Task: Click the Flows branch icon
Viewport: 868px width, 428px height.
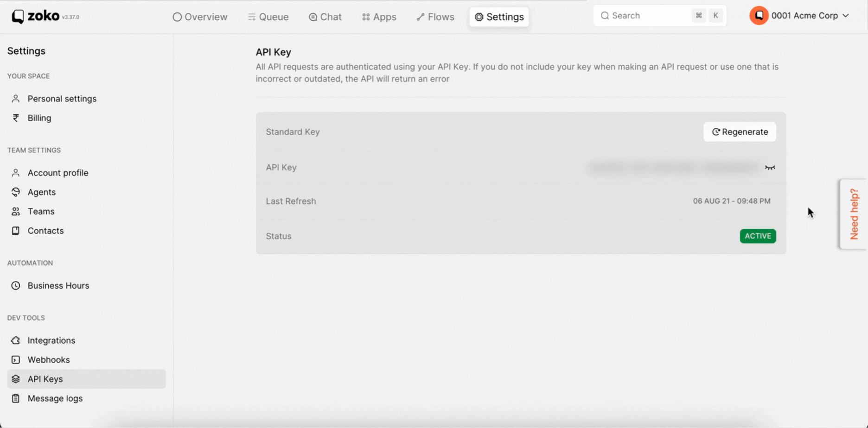Action: (420, 17)
